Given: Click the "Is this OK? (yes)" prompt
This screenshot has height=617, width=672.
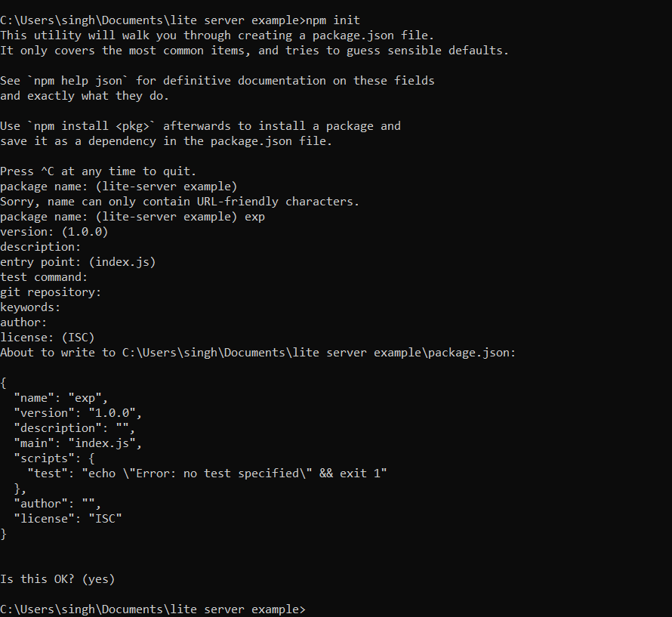Looking at the screenshot, I should tap(57, 578).
